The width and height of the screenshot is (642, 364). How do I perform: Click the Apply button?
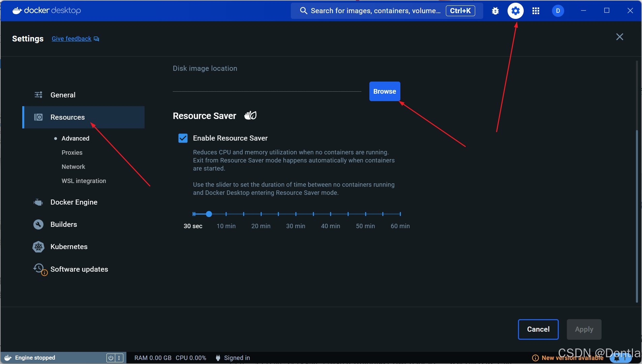pyautogui.click(x=584, y=329)
